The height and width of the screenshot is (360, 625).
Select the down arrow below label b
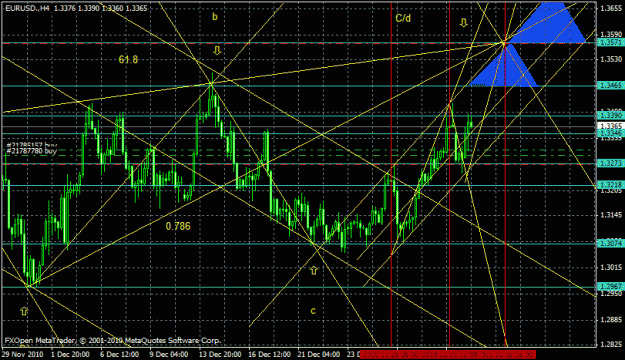(x=216, y=51)
